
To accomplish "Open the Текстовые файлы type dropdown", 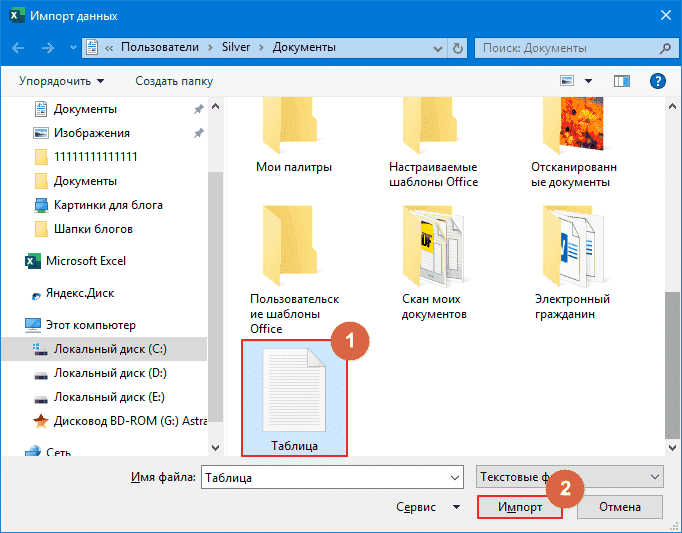I will point(570,477).
